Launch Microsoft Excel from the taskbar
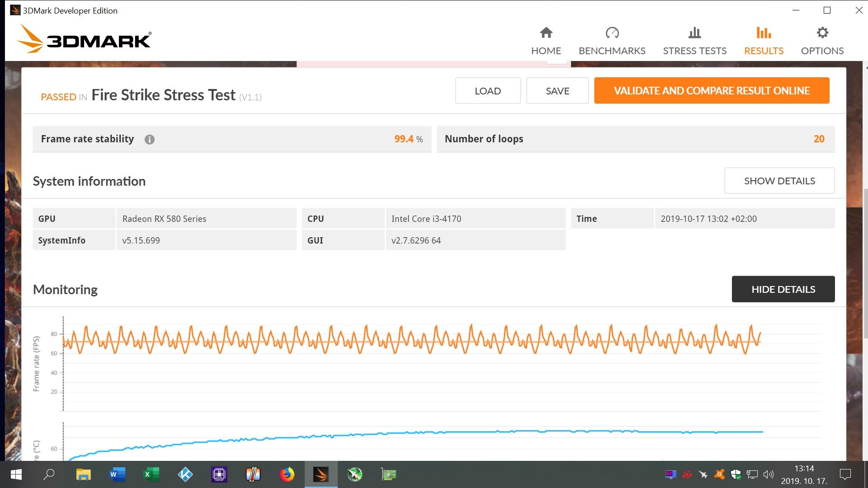Viewport: 868px width, 488px height. [151, 474]
